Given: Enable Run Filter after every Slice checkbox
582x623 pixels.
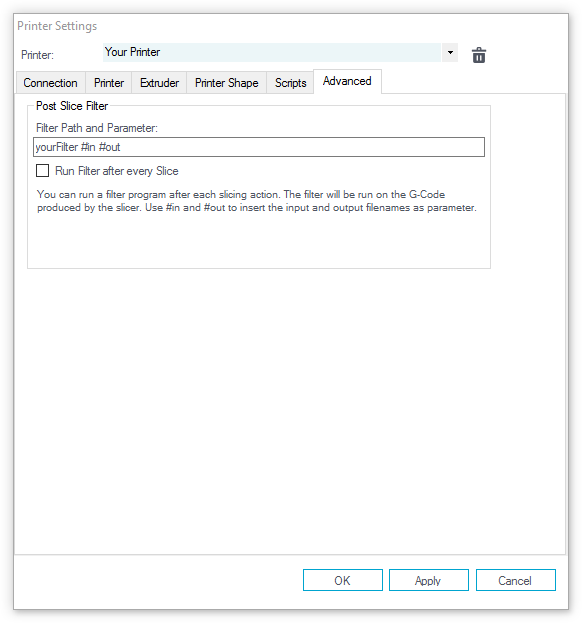Looking at the screenshot, I should pyautogui.click(x=43, y=170).
